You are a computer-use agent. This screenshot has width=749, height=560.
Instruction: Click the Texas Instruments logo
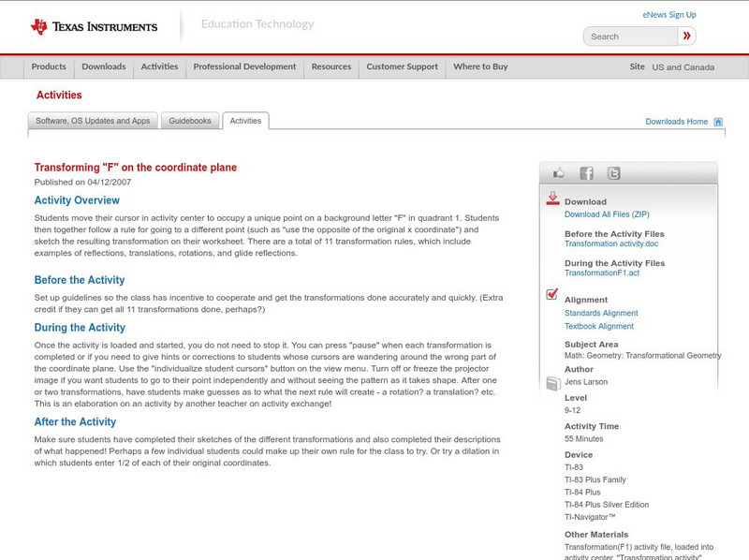pyautogui.click(x=95, y=27)
